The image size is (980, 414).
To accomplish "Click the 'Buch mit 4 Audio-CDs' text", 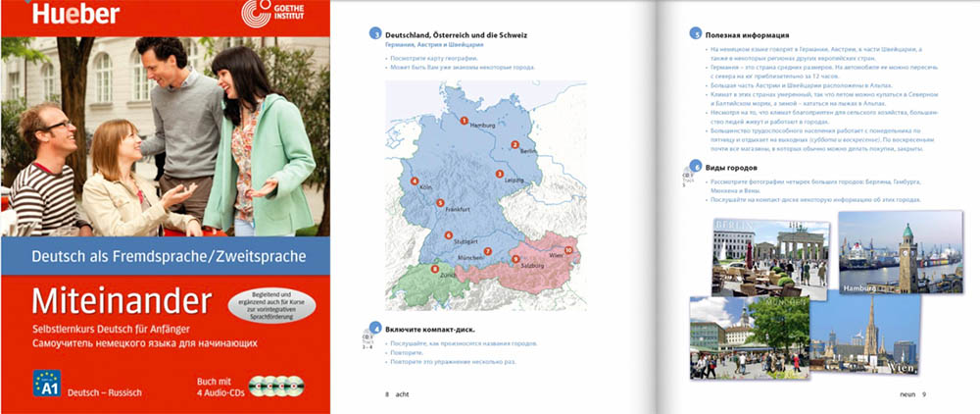I will tap(219, 386).
